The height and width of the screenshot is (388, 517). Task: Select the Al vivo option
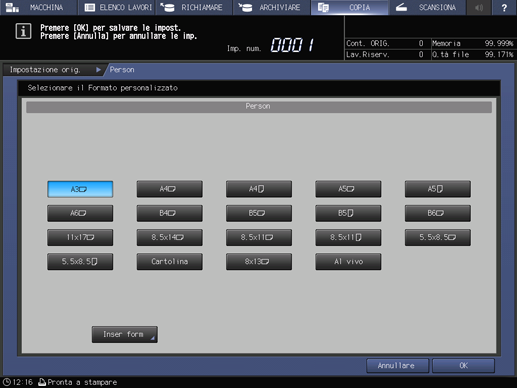348,262
